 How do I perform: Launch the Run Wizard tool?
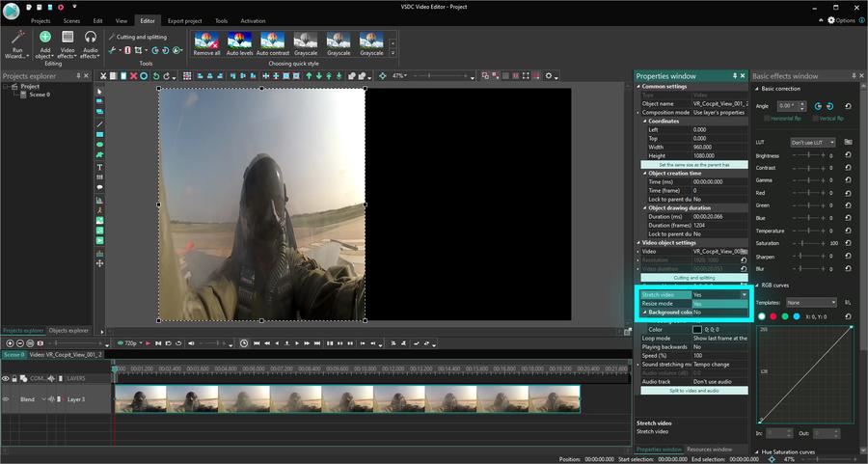(x=17, y=44)
